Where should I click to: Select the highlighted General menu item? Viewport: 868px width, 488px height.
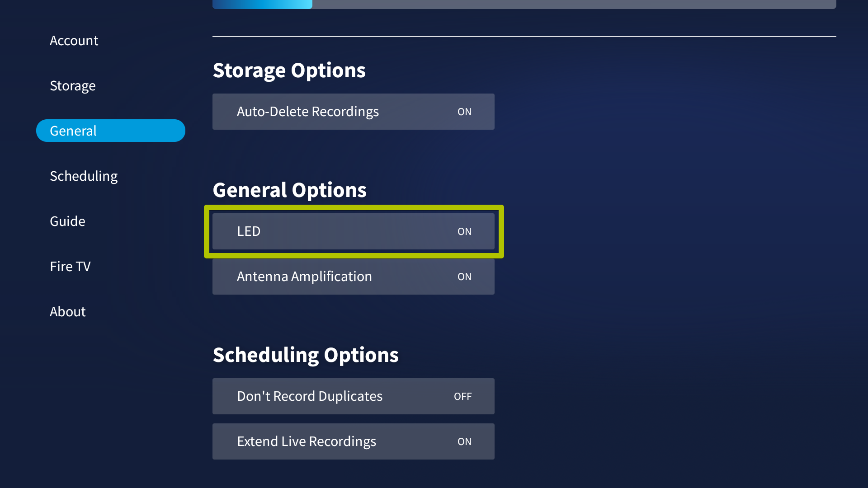tap(111, 131)
